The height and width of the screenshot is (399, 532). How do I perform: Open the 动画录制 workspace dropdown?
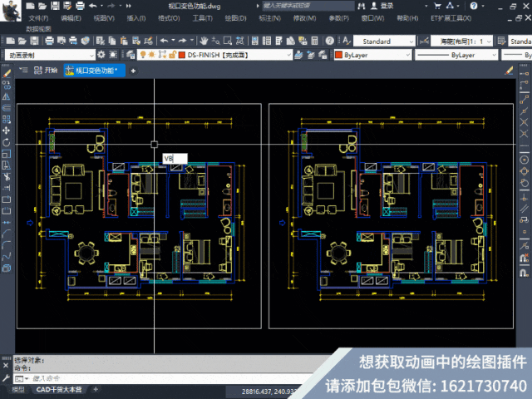(x=92, y=55)
